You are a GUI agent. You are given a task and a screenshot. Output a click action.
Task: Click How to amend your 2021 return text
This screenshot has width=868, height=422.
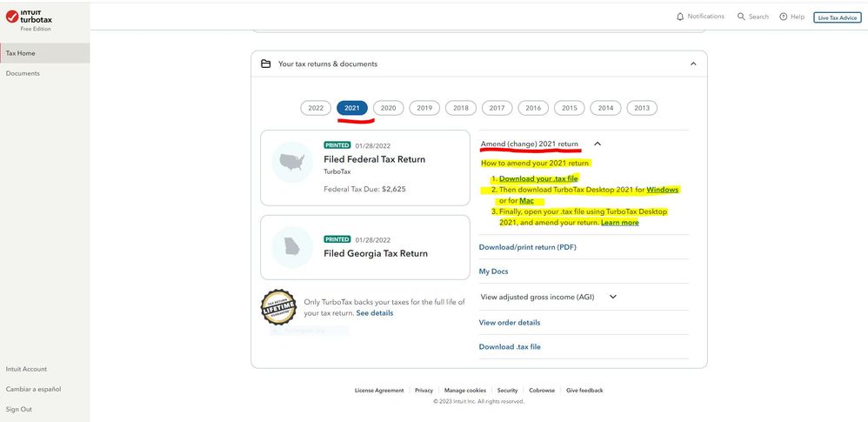[535, 164]
